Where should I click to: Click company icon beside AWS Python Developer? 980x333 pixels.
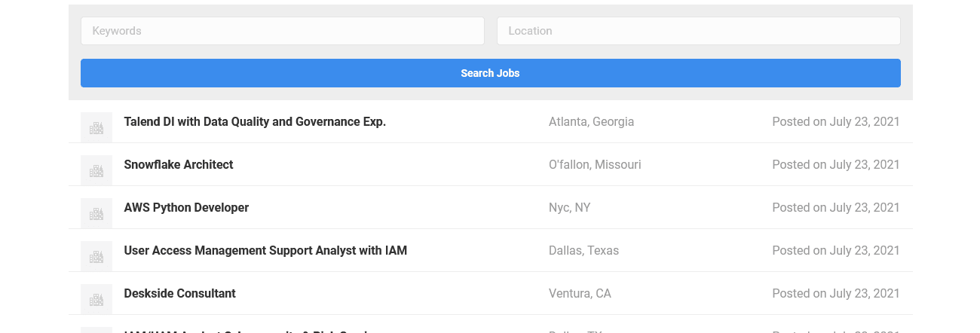(96, 213)
